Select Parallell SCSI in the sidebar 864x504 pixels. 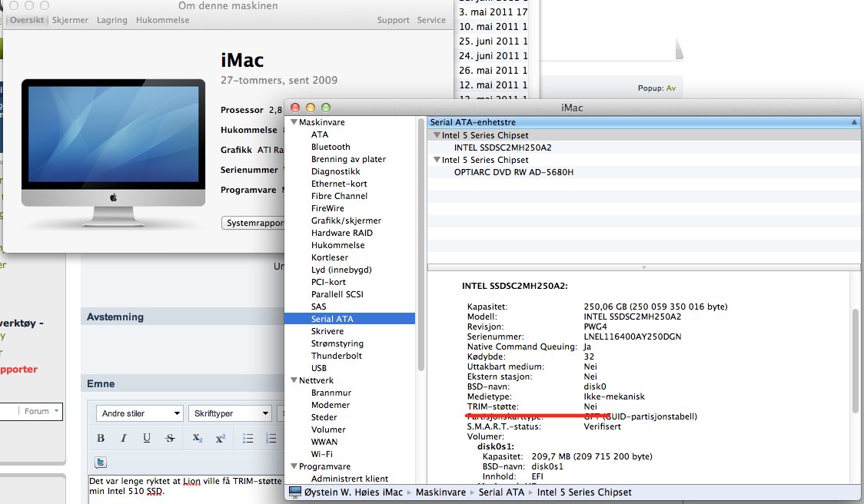pyautogui.click(x=337, y=294)
